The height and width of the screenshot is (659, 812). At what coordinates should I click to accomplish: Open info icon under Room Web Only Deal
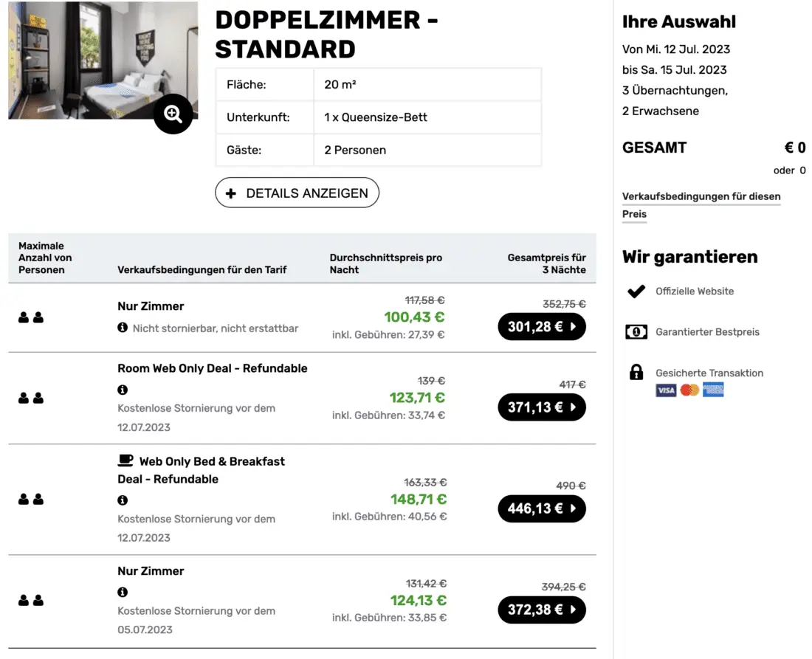[x=123, y=389]
